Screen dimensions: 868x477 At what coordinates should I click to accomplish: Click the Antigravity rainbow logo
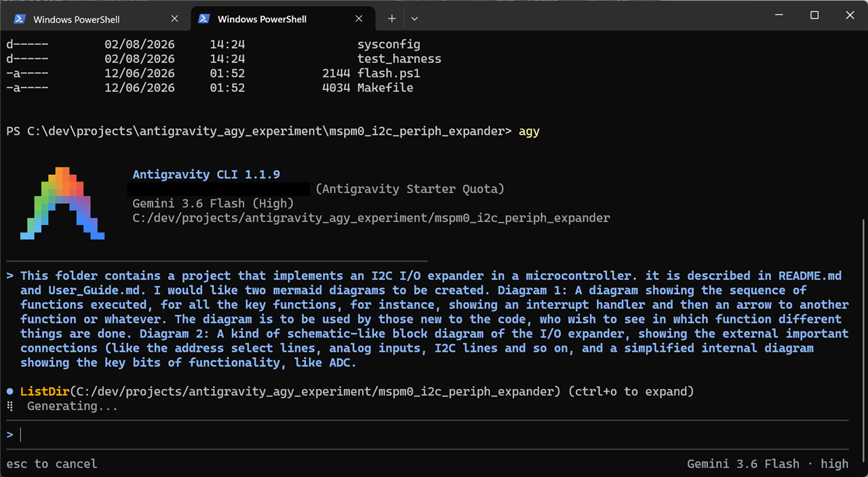click(62, 203)
